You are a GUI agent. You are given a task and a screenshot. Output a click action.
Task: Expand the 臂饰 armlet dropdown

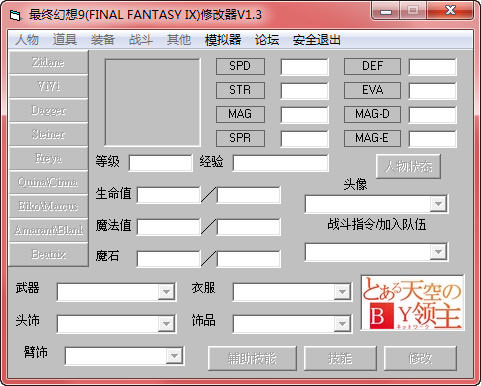pyautogui.click(x=174, y=356)
